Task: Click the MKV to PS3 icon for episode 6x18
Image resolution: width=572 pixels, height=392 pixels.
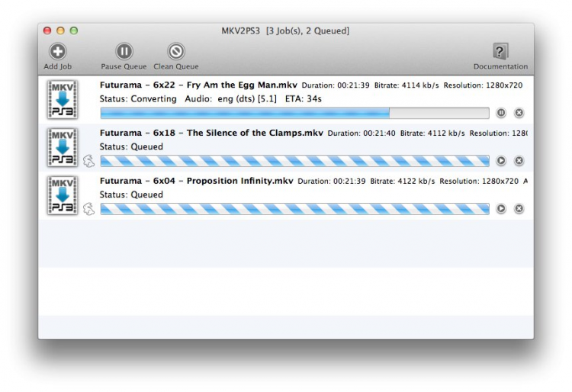Action: click(x=63, y=147)
